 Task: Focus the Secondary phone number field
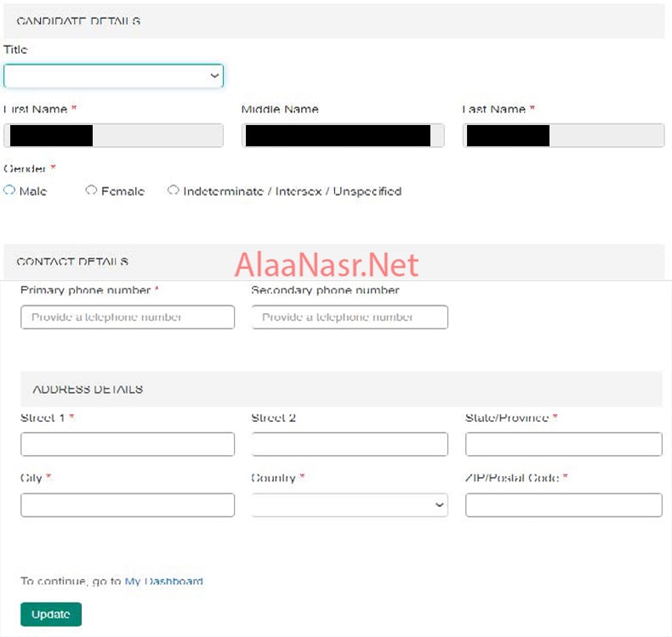point(349,317)
